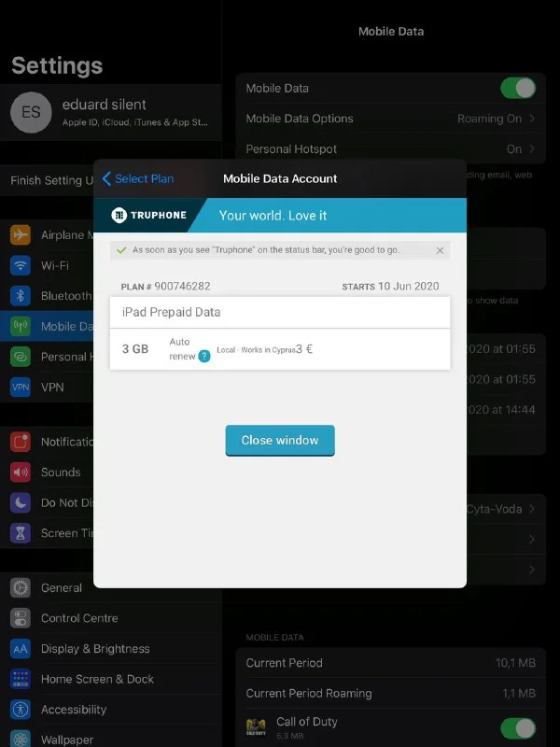Click the Wi-Fi settings icon
560x747 pixels.
(21, 265)
